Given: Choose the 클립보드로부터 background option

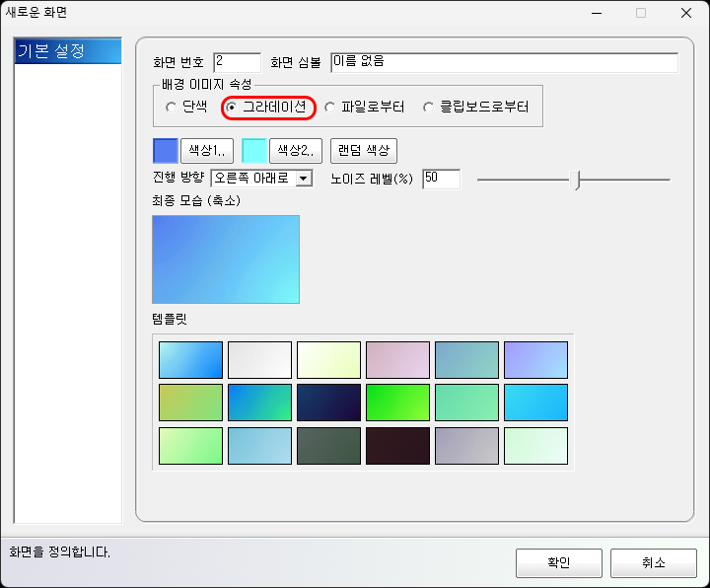Looking at the screenshot, I should (428, 108).
